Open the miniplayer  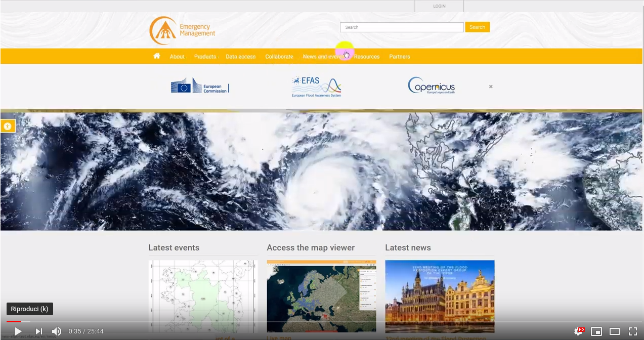597,331
